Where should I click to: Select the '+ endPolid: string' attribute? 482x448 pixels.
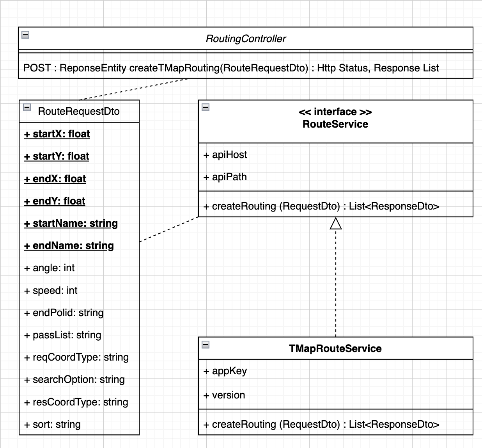point(64,313)
